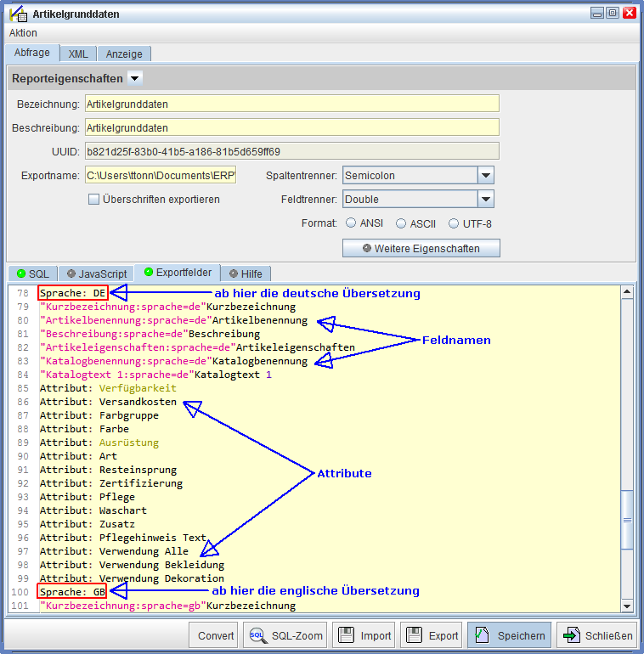
Task: Click the SQL-Zoom magnifier icon button
Action: click(x=257, y=635)
